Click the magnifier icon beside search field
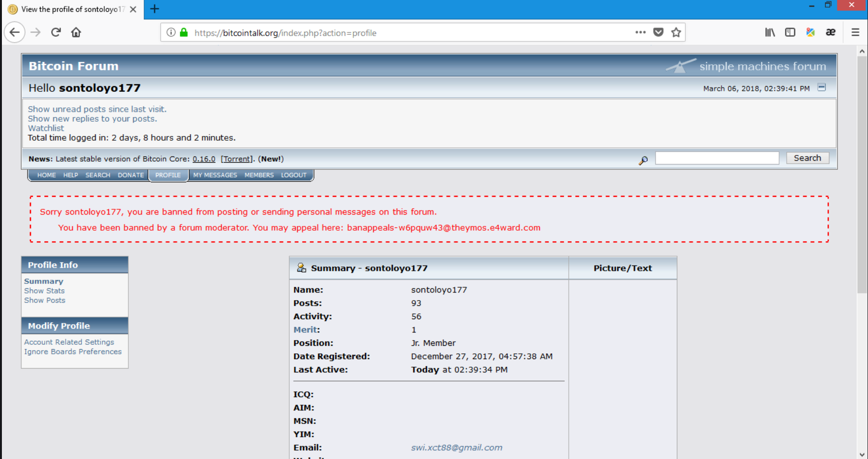Viewport: 868px width, 459px height. 643,160
